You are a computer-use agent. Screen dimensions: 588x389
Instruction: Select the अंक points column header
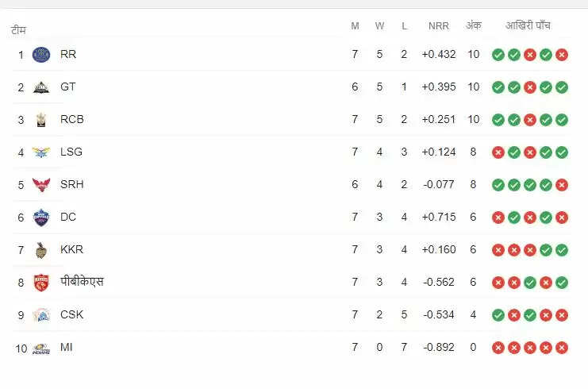coord(474,25)
